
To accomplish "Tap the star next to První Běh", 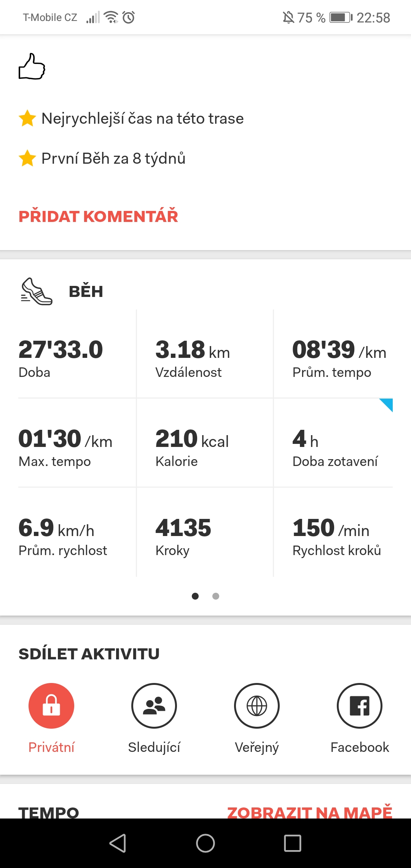I will click(x=27, y=158).
